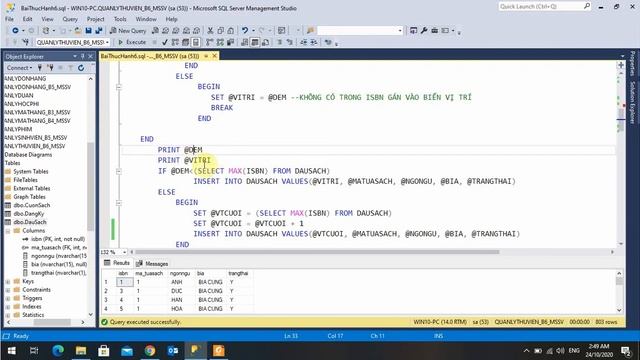This screenshot has height=360, width=640.
Task: Click the Results to Text icon
Action: pyautogui.click(x=244, y=42)
